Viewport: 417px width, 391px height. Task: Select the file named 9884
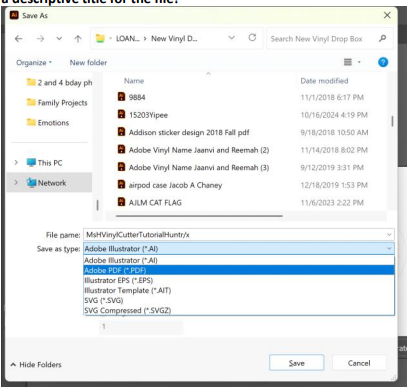click(137, 97)
